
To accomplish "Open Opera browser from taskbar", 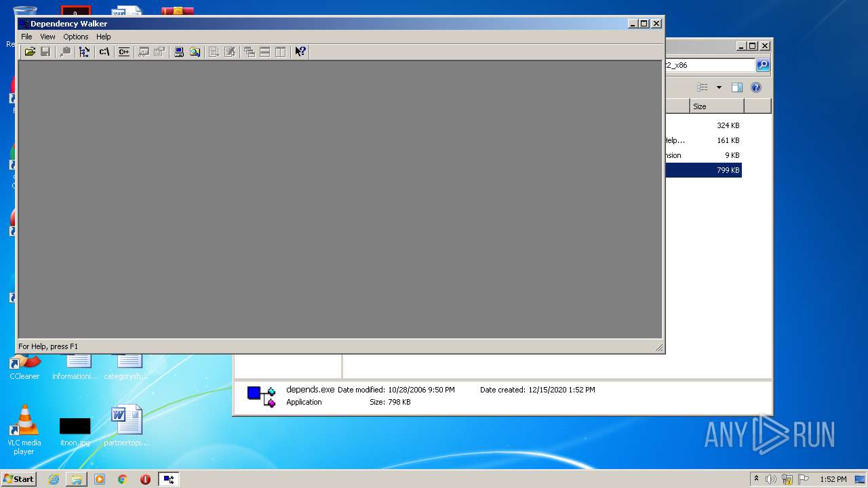I will (145, 479).
